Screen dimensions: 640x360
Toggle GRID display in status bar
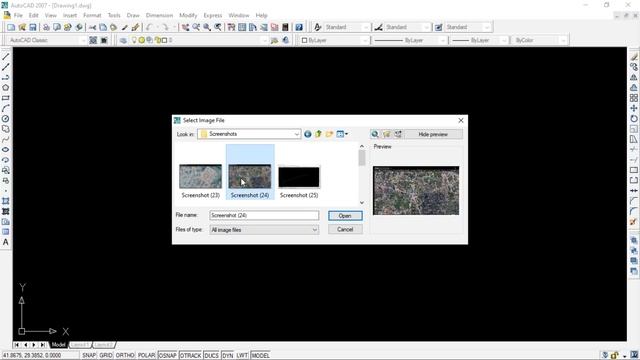click(106, 356)
